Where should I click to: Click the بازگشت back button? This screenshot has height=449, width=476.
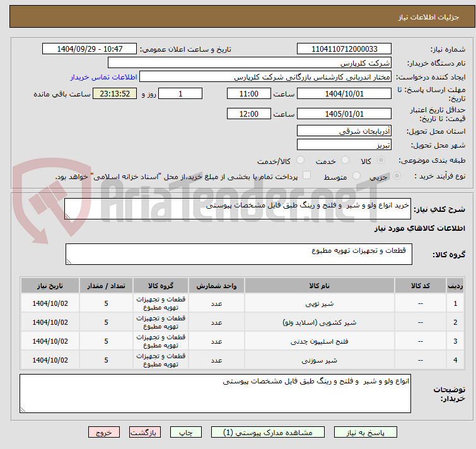pyautogui.click(x=145, y=433)
